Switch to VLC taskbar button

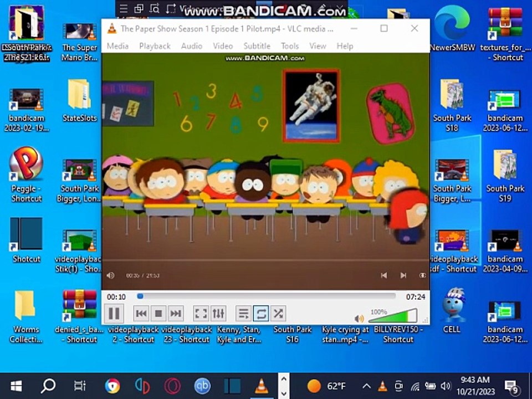click(x=262, y=386)
